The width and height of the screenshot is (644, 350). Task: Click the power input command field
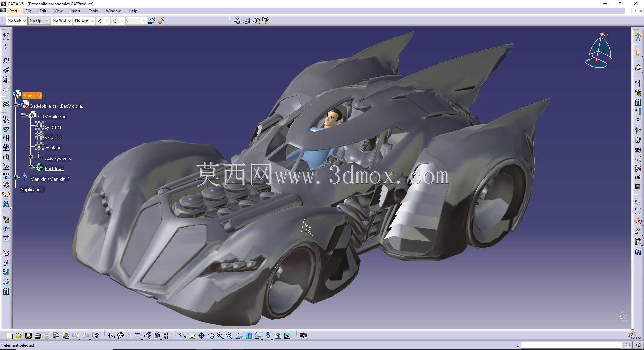coord(571,345)
